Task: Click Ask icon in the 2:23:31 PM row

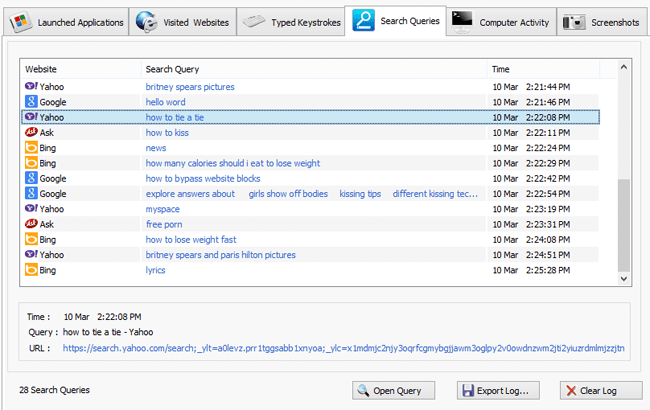Action: pos(31,224)
